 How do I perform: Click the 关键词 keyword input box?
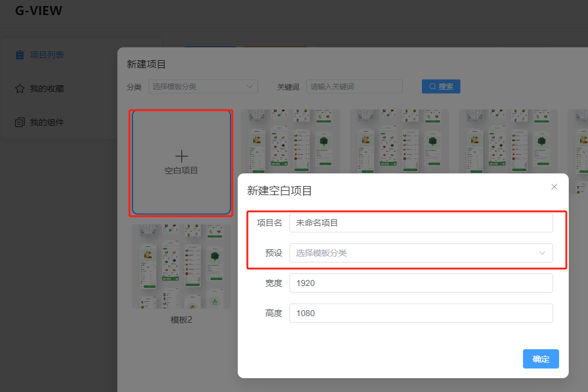[354, 87]
